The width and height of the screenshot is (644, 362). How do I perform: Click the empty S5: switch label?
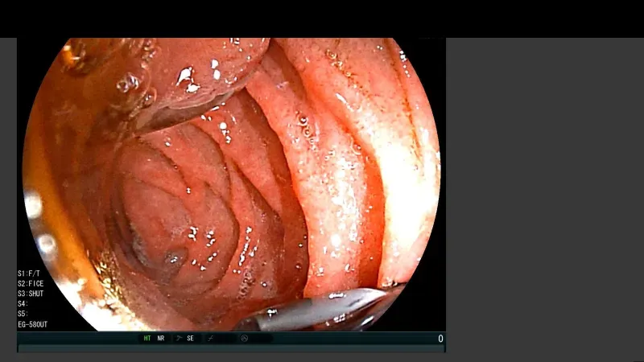pos(23,315)
